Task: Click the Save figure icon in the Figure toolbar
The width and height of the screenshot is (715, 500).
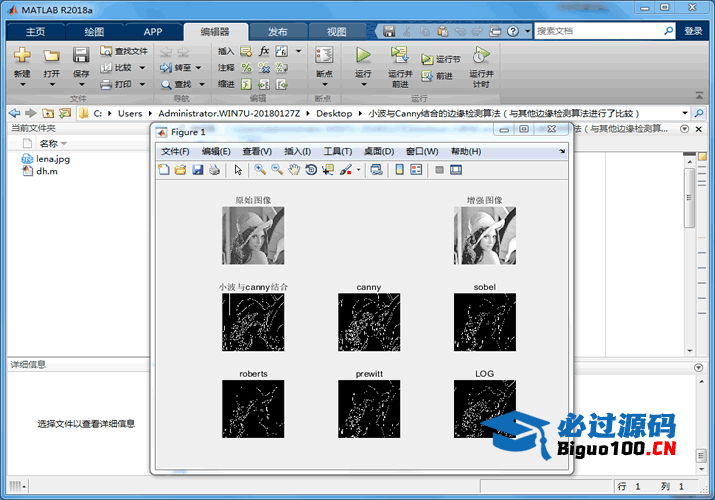Action: [198, 170]
